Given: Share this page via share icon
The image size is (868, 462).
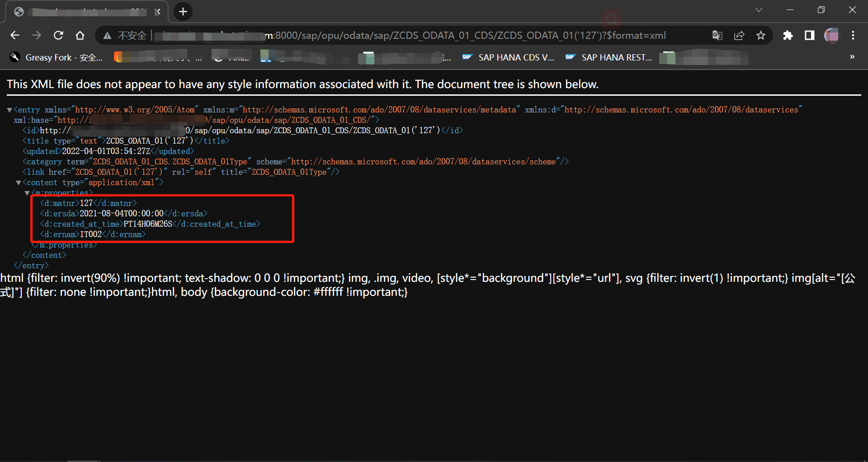Looking at the screenshot, I should click(739, 35).
